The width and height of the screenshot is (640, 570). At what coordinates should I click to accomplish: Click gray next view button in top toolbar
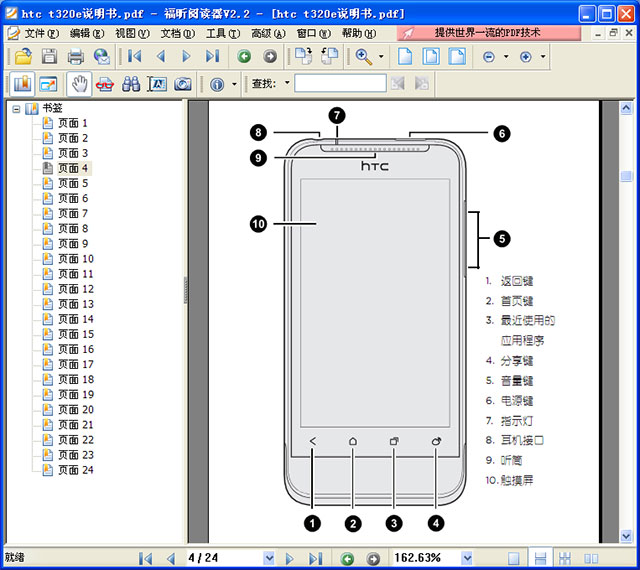[x=270, y=56]
